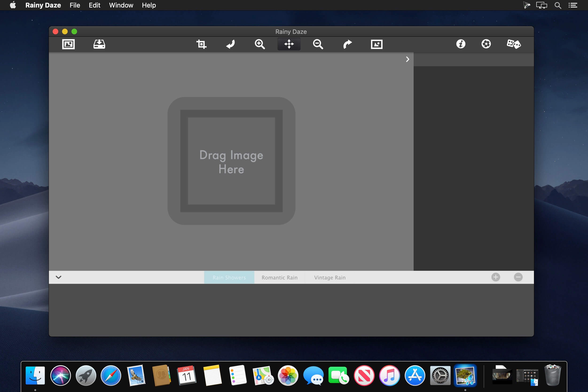Click the randomize dice icon

pyautogui.click(x=514, y=44)
